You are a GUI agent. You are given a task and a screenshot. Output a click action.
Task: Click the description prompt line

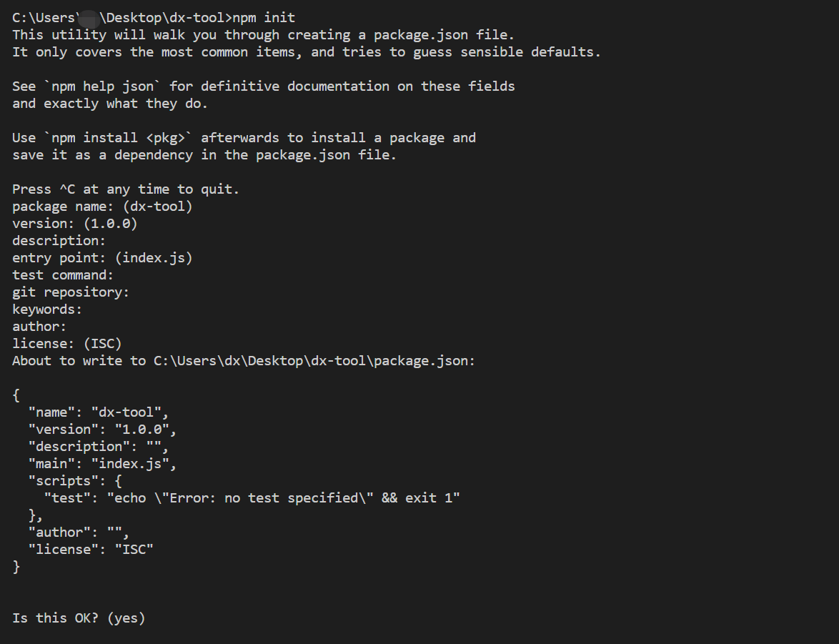[59, 240]
